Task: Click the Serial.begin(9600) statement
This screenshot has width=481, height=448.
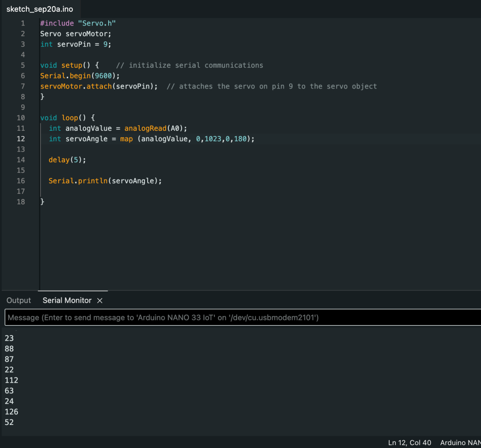Action: (x=80, y=76)
